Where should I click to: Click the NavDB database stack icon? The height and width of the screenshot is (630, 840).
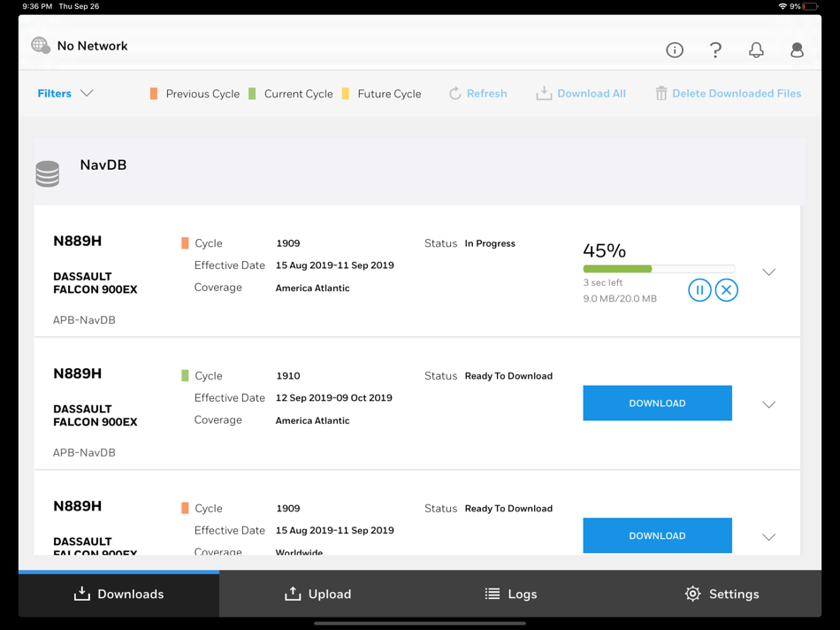click(x=47, y=173)
